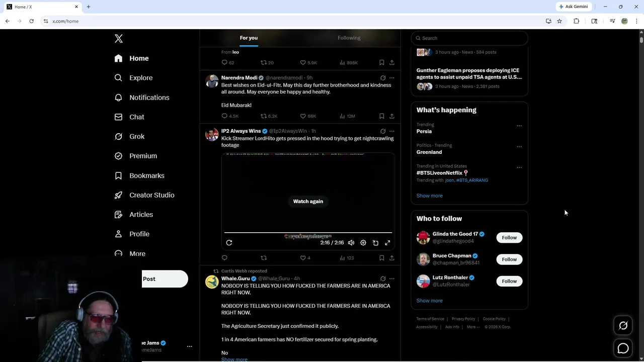The height and width of the screenshot is (362, 644).
Task: Reload the page in browser
Action: point(31,21)
